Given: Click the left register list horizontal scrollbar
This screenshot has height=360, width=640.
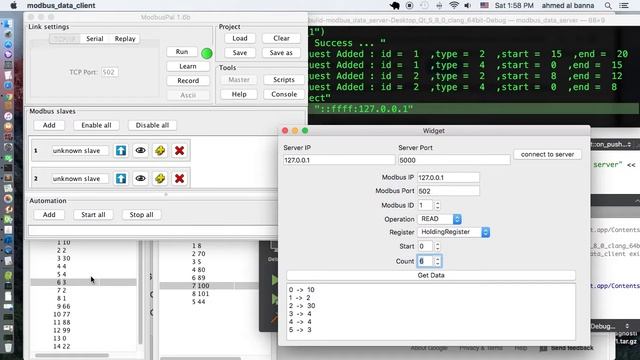Looking at the screenshot, I should coord(72,356).
